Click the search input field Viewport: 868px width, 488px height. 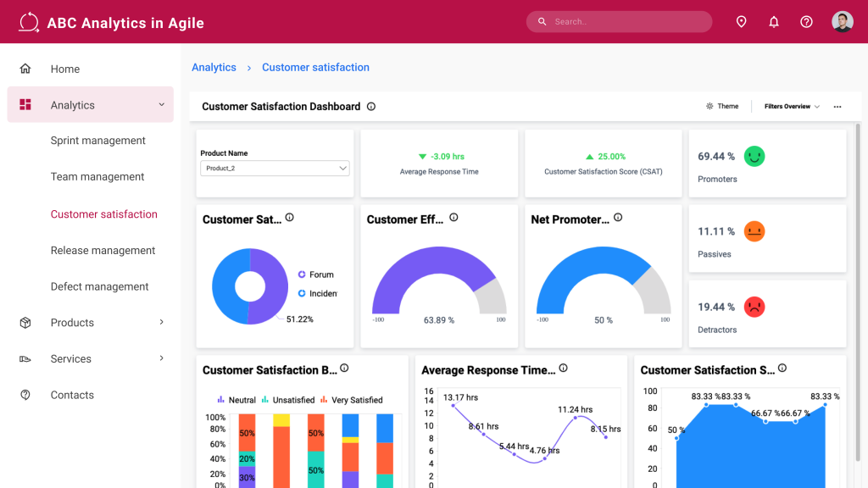pos(619,21)
